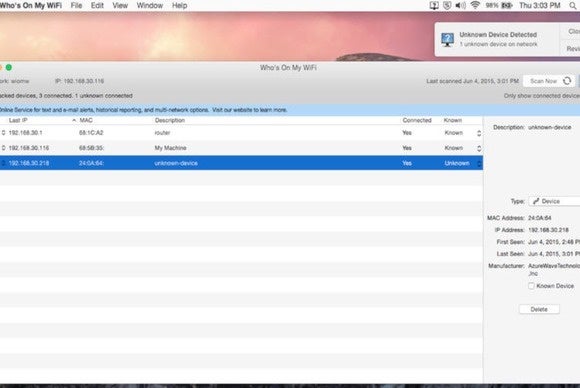Click Only show connected devices option
Screen dimensions: 580x388
pos(542,96)
